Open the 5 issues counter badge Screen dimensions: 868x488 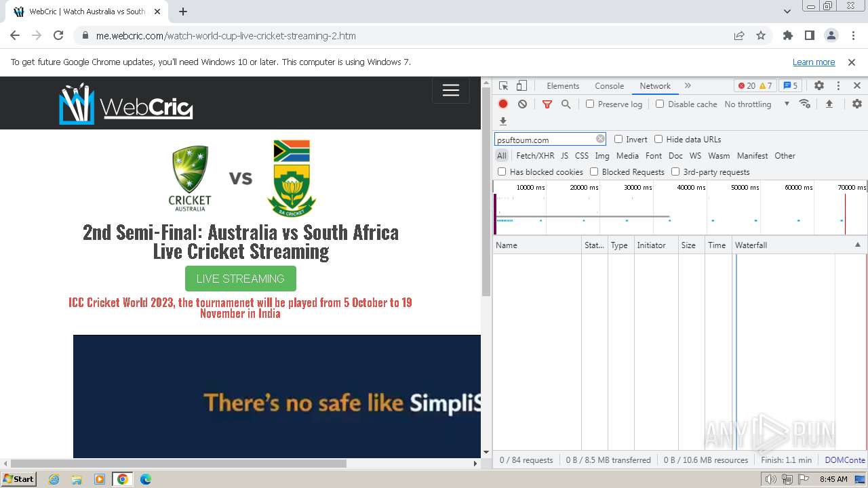pyautogui.click(x=790, y=86)
